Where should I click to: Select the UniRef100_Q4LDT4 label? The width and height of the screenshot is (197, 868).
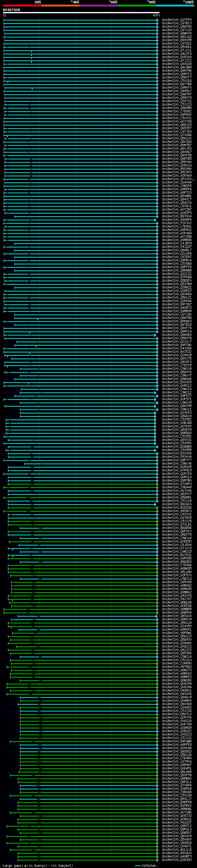click(177, 54)
